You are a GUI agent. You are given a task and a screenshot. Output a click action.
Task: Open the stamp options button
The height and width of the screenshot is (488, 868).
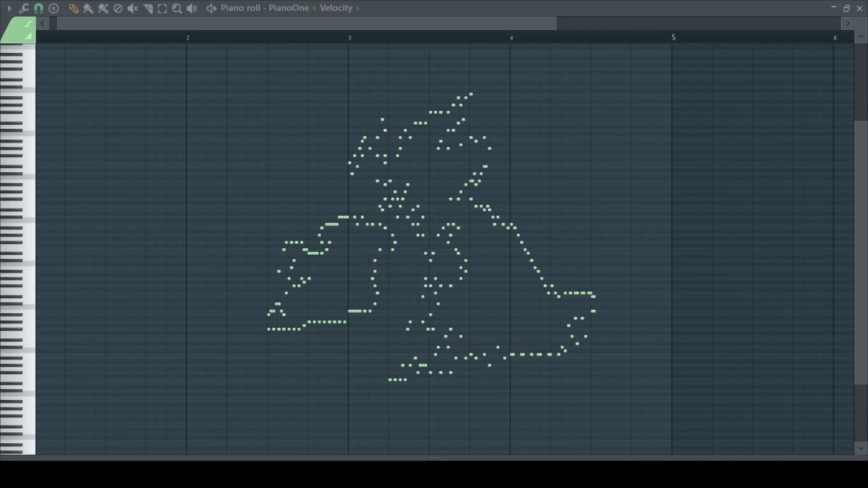54,8
